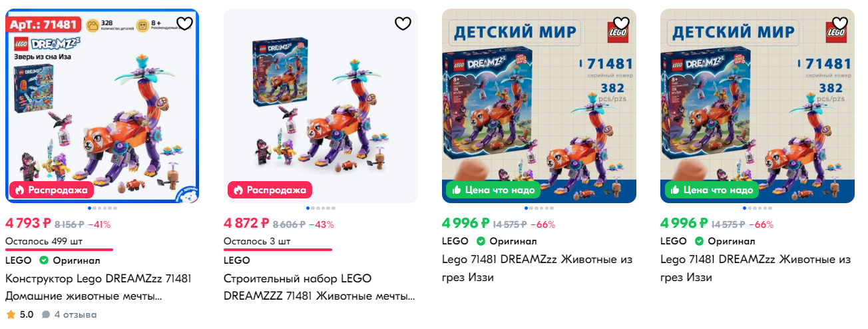The image size is (868, 329).
Task: Click the 5.0 star rating
Action: (19, 314)
